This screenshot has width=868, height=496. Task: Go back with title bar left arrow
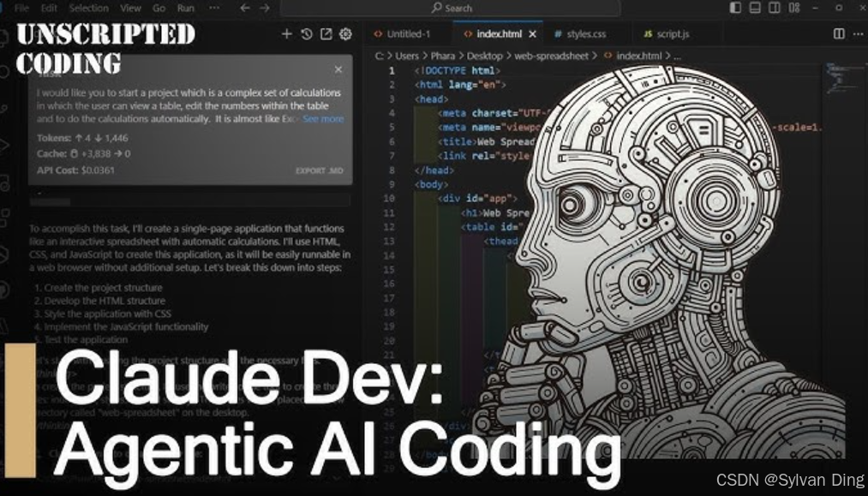[245, 8]
